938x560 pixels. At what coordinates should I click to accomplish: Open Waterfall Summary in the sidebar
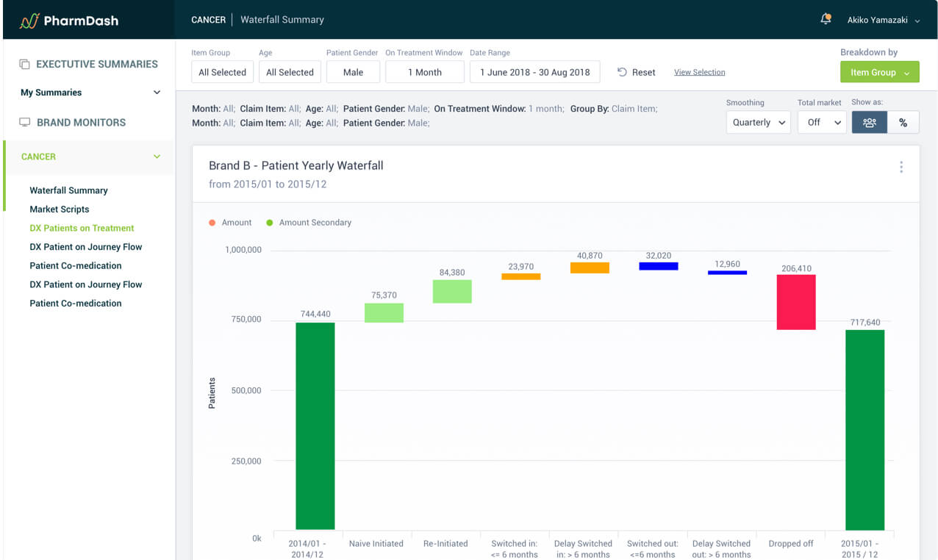[68, 190]
